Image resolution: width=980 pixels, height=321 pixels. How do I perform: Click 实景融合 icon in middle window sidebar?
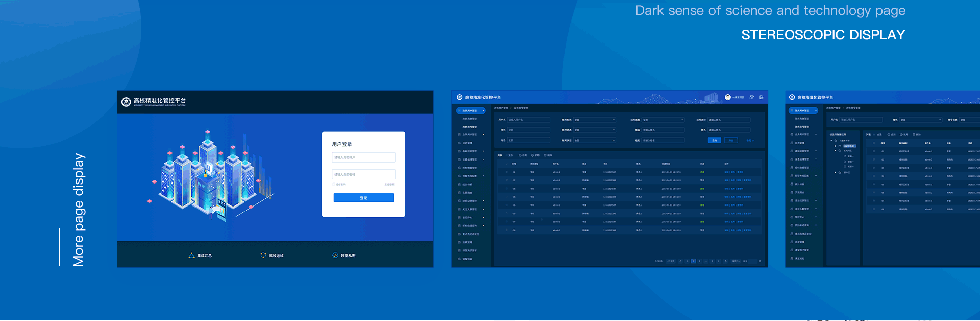[x=459, y=193]
